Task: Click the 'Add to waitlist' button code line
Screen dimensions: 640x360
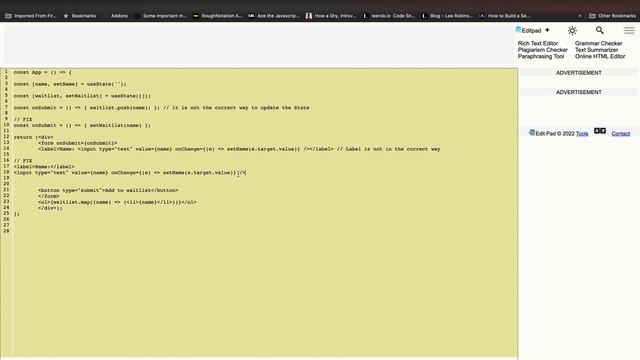Action: [108, 190]
